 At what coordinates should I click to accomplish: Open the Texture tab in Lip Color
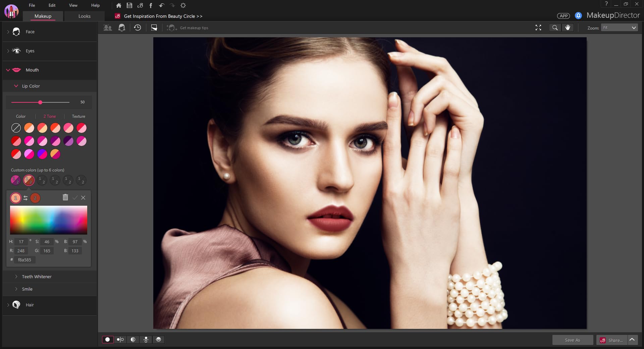[x=78, y=116]
